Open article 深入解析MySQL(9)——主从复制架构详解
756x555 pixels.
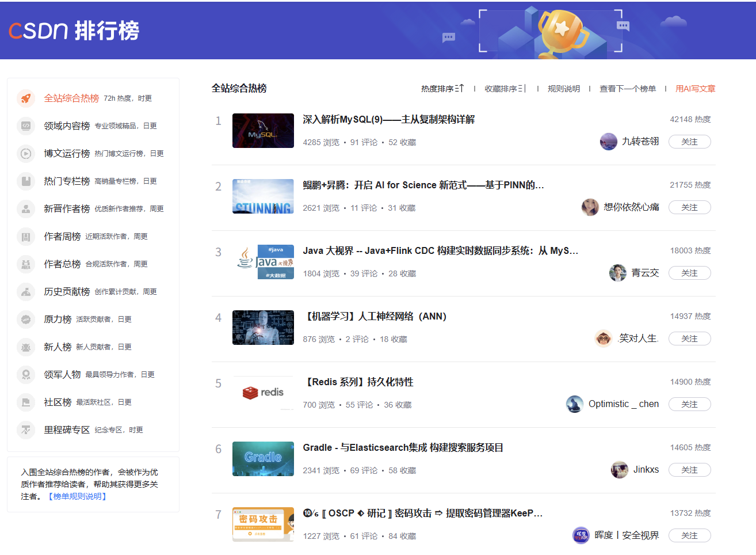pos(389,120)
